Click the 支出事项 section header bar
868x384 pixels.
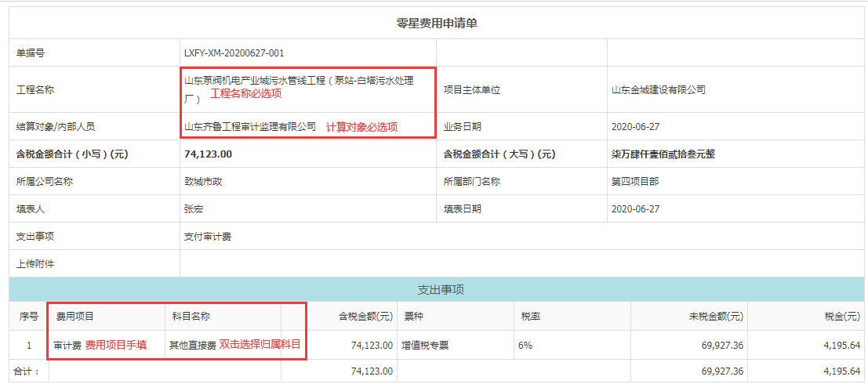click(436, 289)
